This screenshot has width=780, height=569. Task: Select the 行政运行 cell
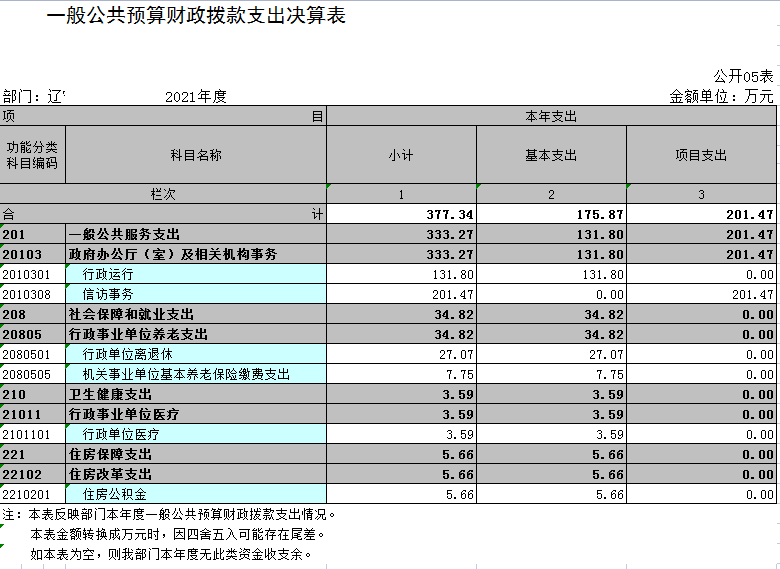pyautogui.click(x=196, y=274)
